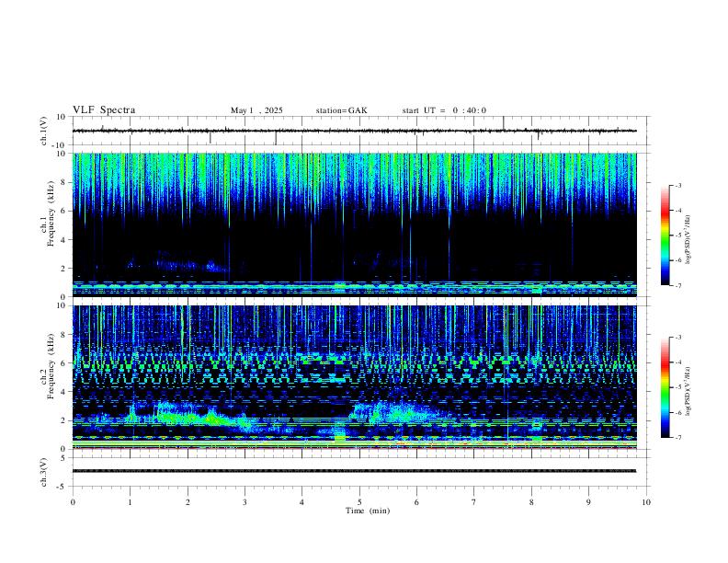Click the "8" kHz tick on ch.1 frequency axis
728x563 pixels.
63,182
